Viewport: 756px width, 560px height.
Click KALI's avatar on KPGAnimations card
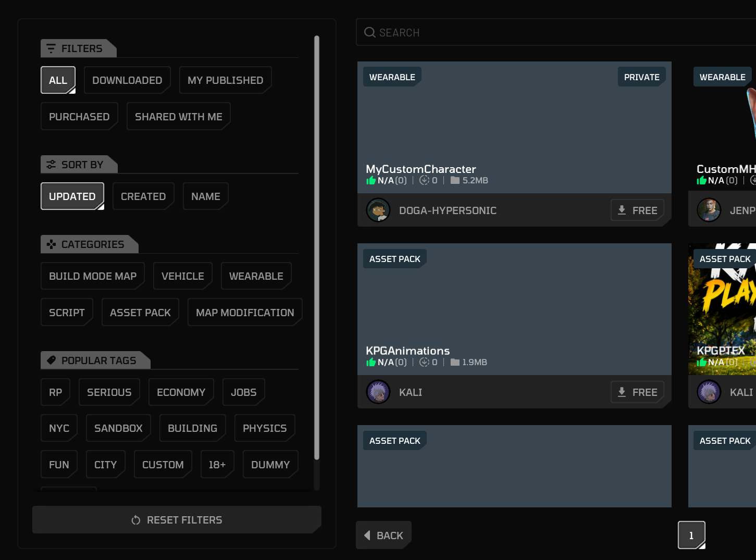click(x=378, y=392)
